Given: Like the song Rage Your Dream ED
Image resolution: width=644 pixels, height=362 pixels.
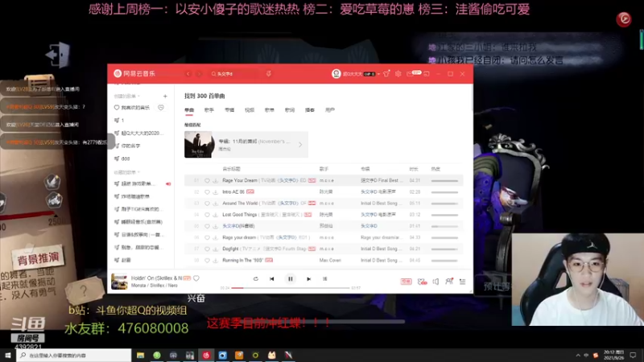Looking at the screenshot, I should (x=207, y=180).
